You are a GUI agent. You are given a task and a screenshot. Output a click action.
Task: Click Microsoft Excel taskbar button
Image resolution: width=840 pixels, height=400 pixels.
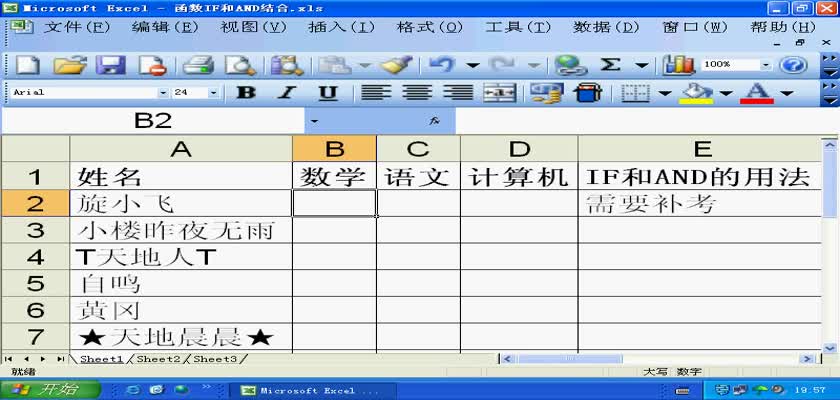pos(310,390)
